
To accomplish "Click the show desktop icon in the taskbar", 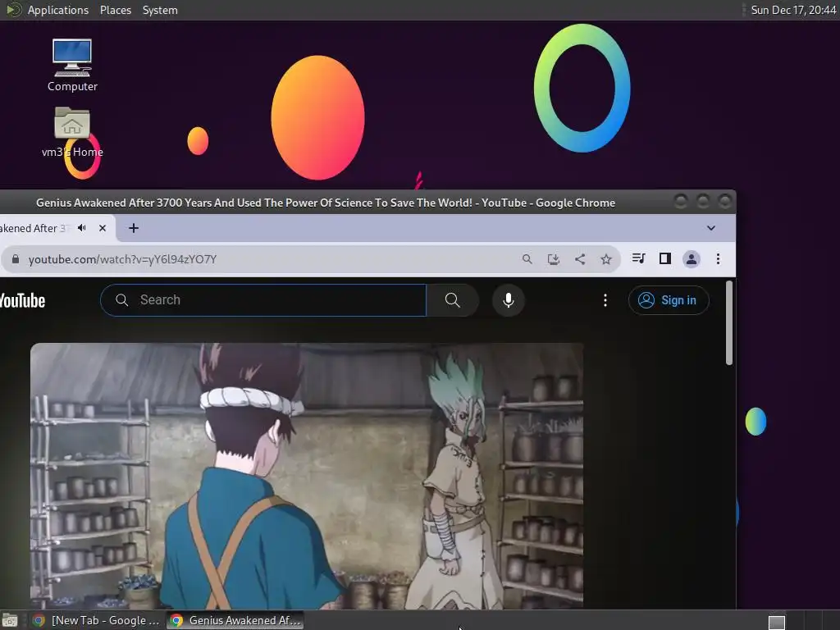I will [x=10, y=621].
